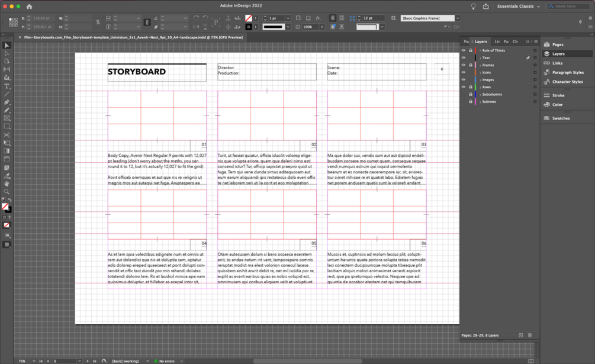Click the delete layer trash icon
Image resolution: width=595 pixels, height=364 pixels.
coord(530,335)
